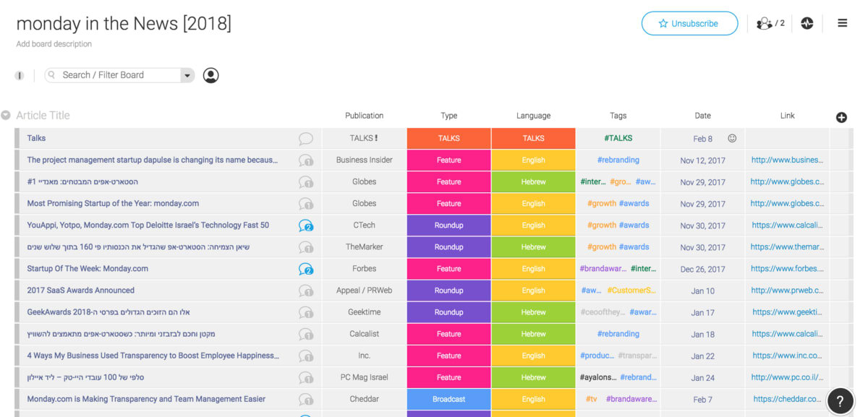868x417 pixels.
Task: Open updates bubble for Calcalist article row
Action: 306,334
